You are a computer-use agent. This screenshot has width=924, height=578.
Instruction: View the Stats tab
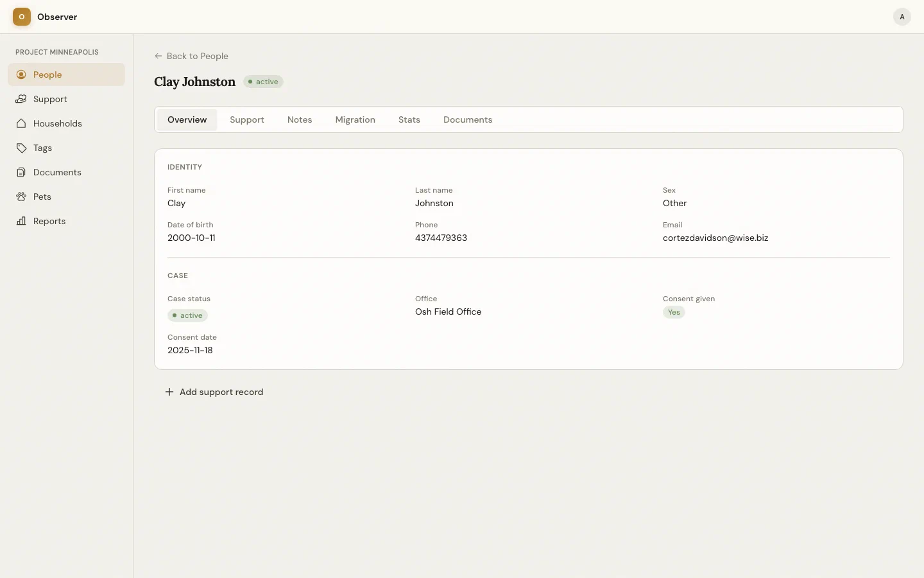click(x=409, y=119)
